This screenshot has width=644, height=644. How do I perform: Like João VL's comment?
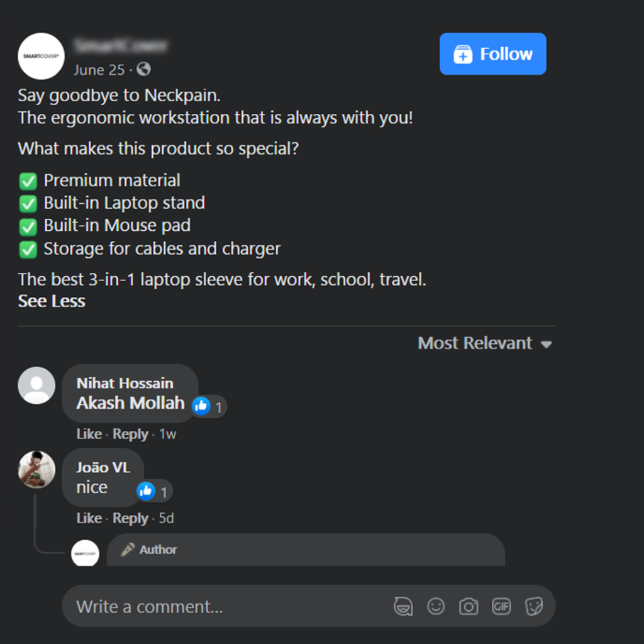click(89, 518)
